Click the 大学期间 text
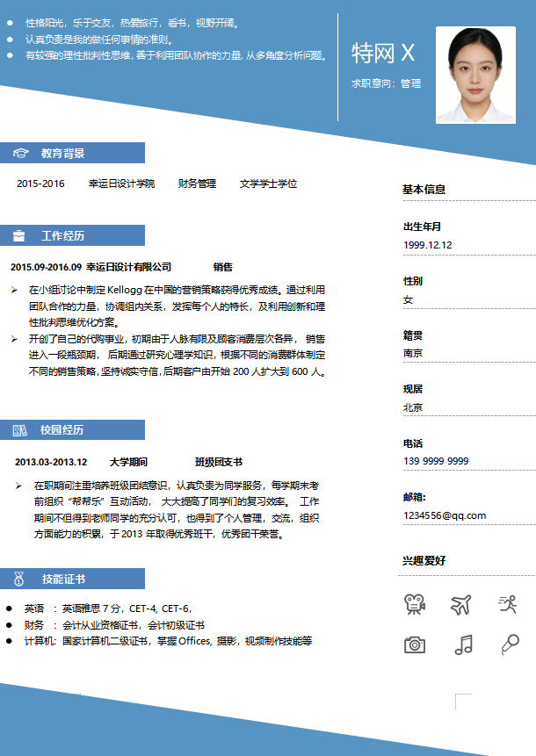Screen dimensions: 536x756 click(128, 462)
